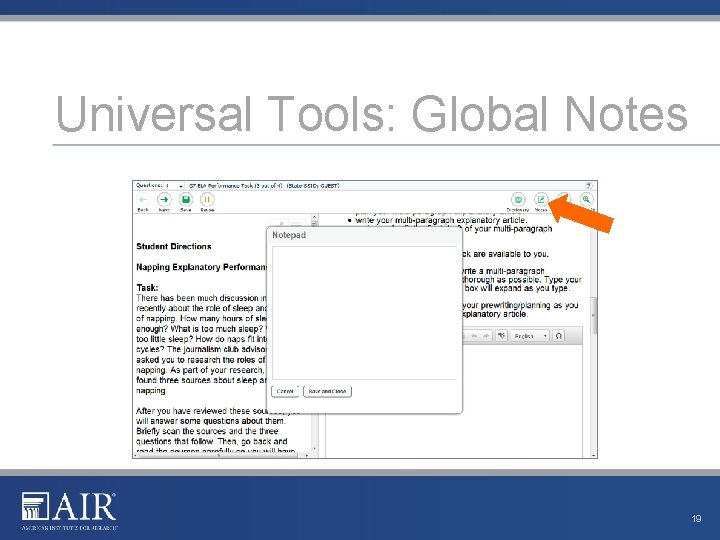Insert special character with omega icon
Screen dimensions: 720x540
558,336
